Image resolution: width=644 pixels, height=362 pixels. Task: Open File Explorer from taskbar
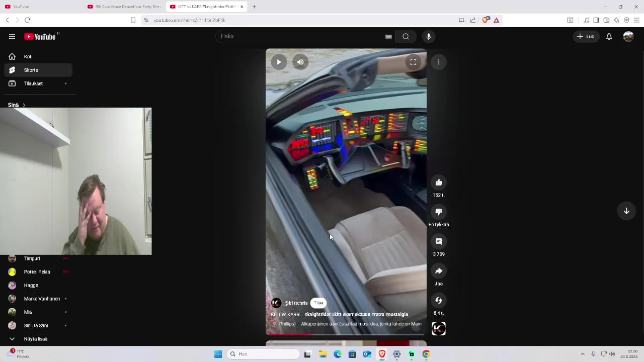(323, 354)
